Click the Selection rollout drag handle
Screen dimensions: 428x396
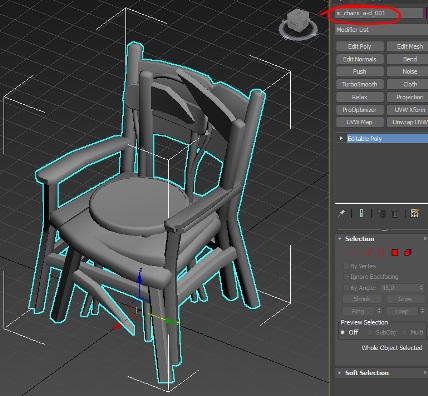click(425, 239)
